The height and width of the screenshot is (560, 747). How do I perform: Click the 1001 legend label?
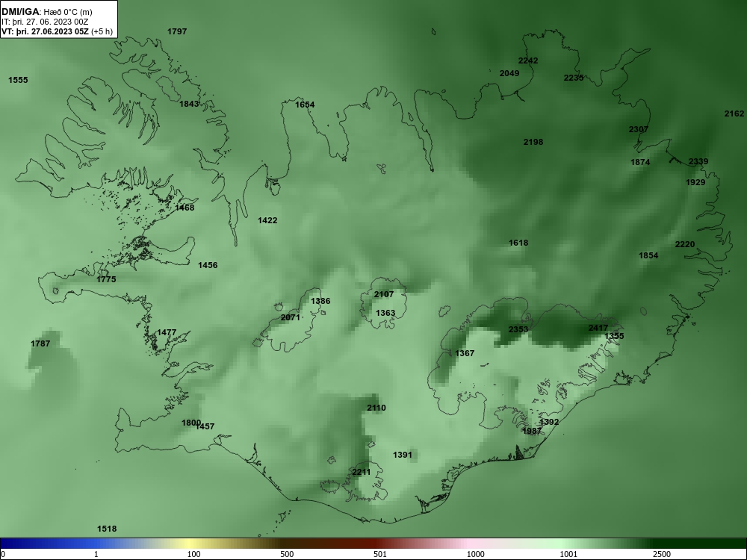tap(568, 554)
